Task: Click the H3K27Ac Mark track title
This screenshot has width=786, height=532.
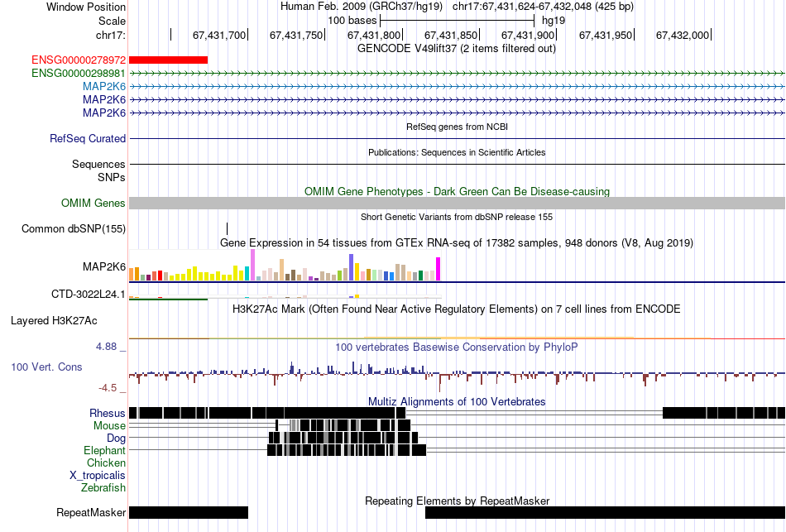Action: pos(457,309)
